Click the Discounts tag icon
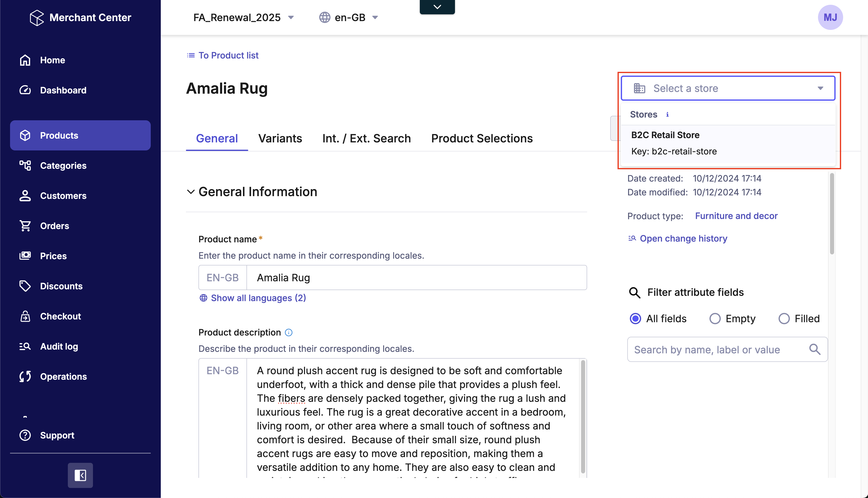Image resolution: width=868 pixels, height=498 pixels. pos(25,286)
